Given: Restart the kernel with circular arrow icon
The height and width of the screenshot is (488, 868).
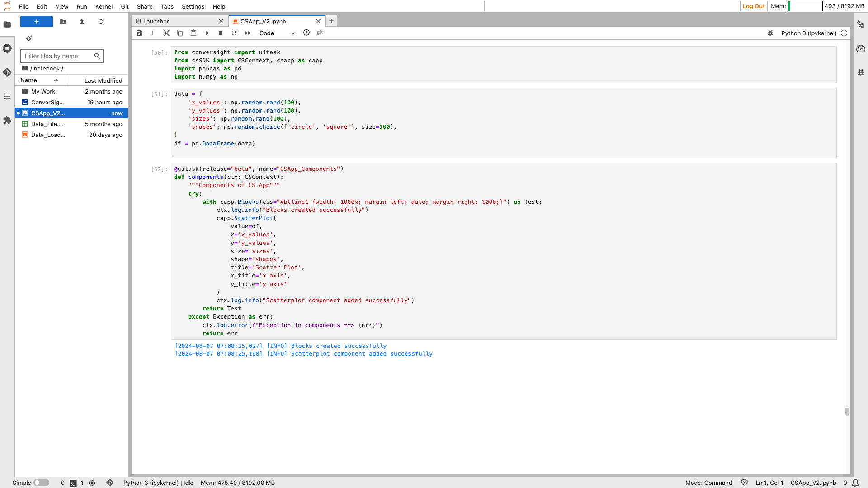Looking at the screenshot, I should [234, 33].
